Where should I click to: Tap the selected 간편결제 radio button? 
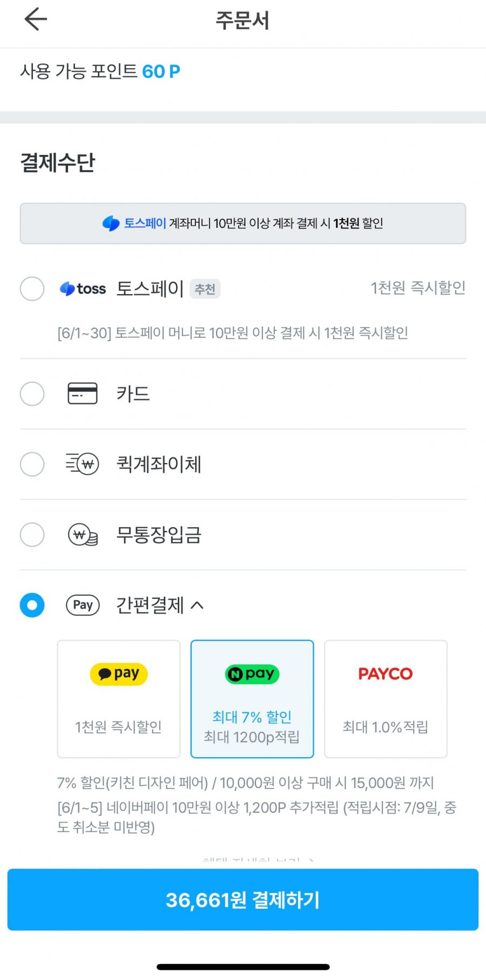(32, 605)
